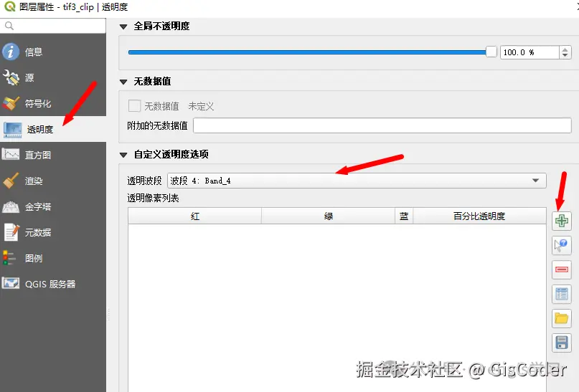The image size is (579, 392).
Task: Collapse the 自定义透明度选项 section
Action: click(123, 155)
